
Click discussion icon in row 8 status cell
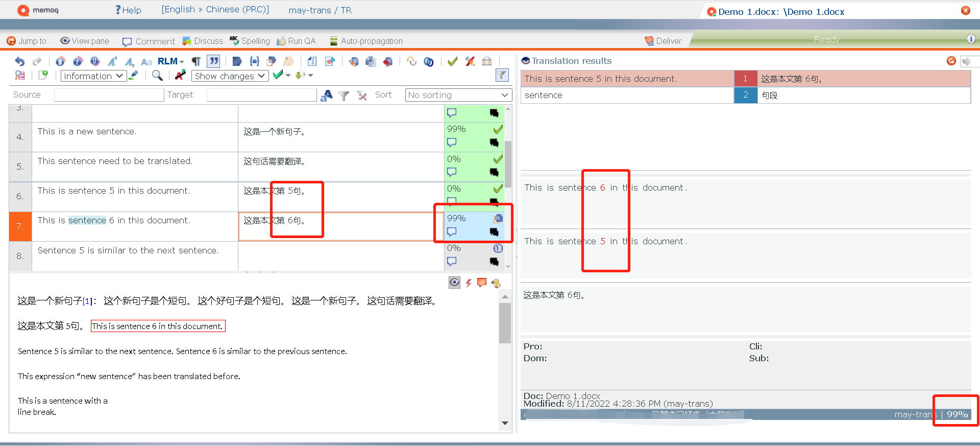(x=494, y=262)
